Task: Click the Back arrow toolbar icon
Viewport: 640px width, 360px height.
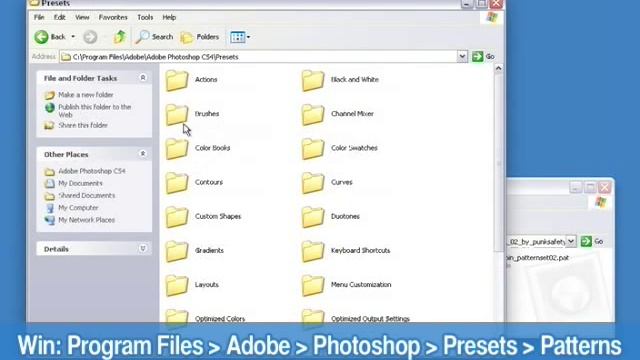Action: click(x=41, y=37)
